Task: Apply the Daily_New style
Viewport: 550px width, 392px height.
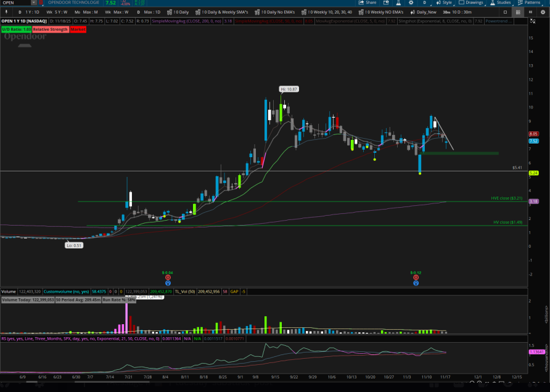Action: (424, 12)
